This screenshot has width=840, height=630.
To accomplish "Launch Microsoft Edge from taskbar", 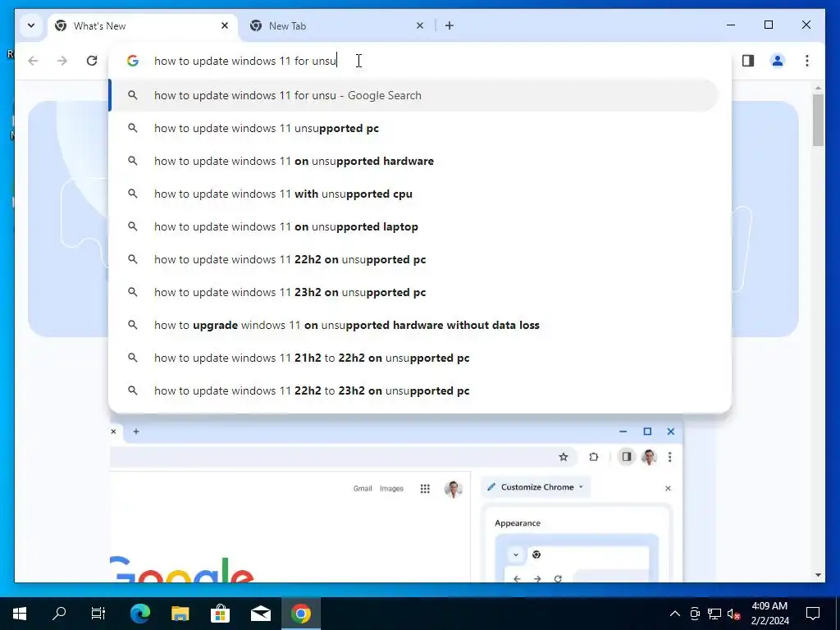I will coord(140,614).
